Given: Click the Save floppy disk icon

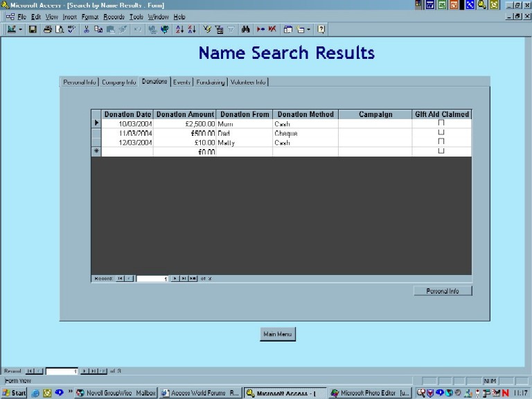Looking at the screenshot, I should 33,30.
